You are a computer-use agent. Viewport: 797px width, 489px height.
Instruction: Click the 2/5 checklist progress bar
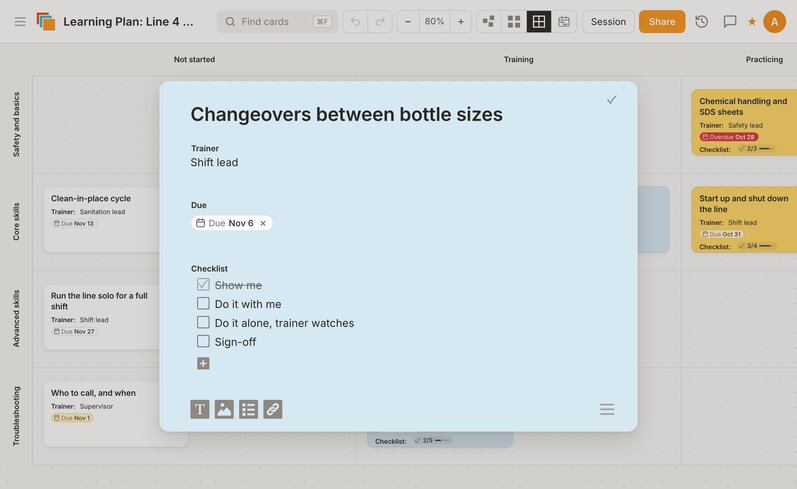pyautogui.click(x=432, y=441)
